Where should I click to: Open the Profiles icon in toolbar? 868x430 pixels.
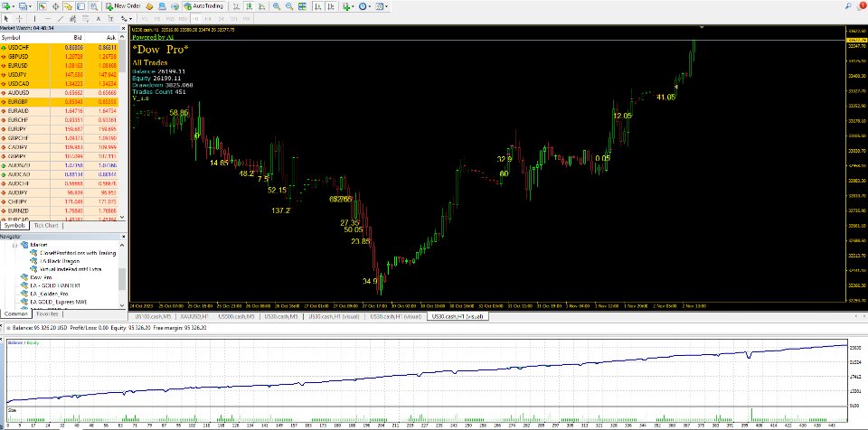(22, 6)
